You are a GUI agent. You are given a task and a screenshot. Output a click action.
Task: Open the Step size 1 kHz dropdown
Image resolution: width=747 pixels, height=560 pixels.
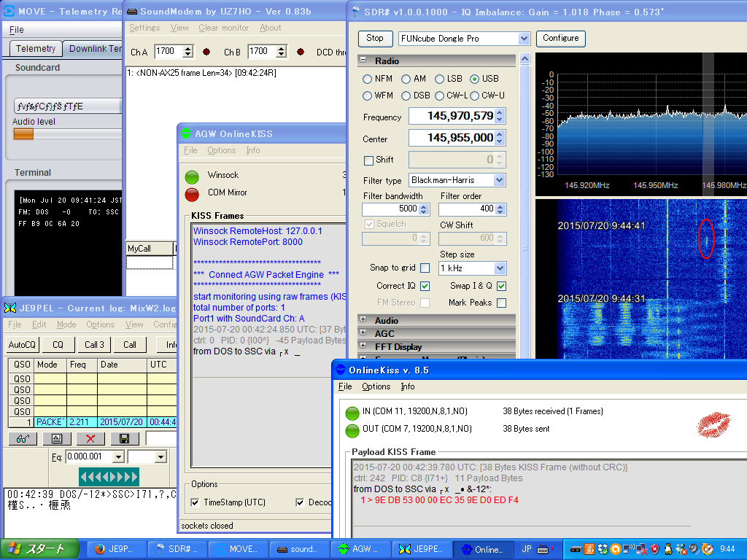[x=500, y=268]
